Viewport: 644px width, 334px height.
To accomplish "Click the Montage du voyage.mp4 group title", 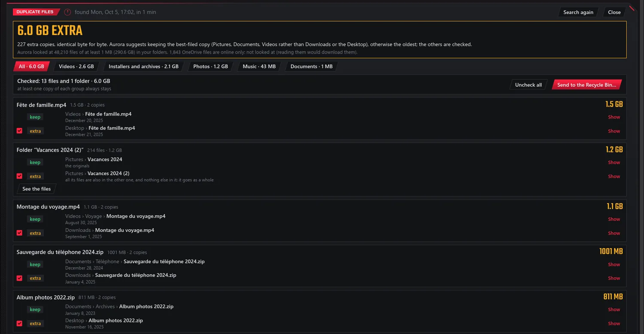I will pyautogui.click(x=48, y=207).
